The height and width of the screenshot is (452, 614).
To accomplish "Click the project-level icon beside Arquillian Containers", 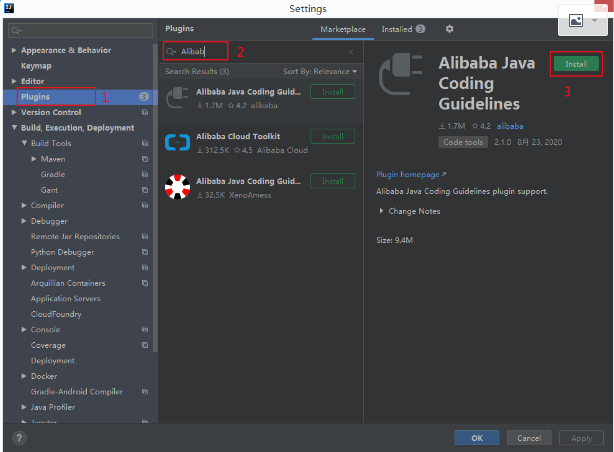I will (x=145, y=283).
